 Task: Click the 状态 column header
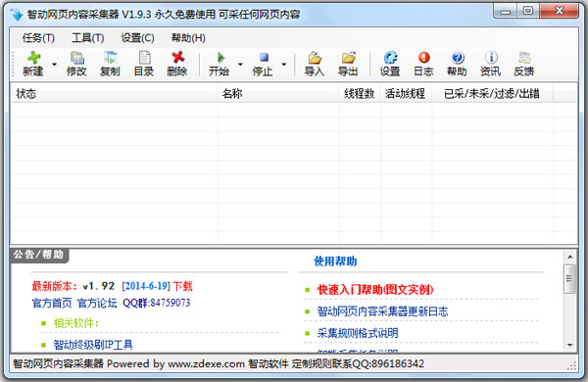tap(114, 93)
